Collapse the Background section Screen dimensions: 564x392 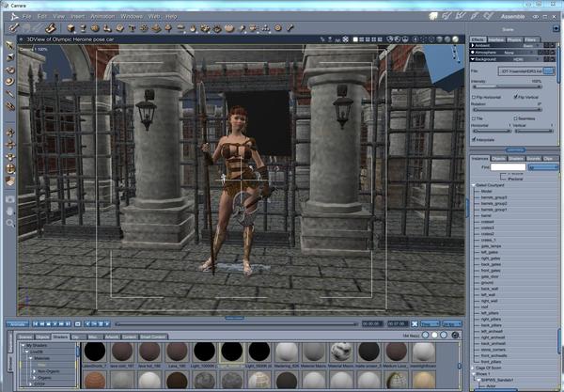pyautogui.click(x=473, y=59)
